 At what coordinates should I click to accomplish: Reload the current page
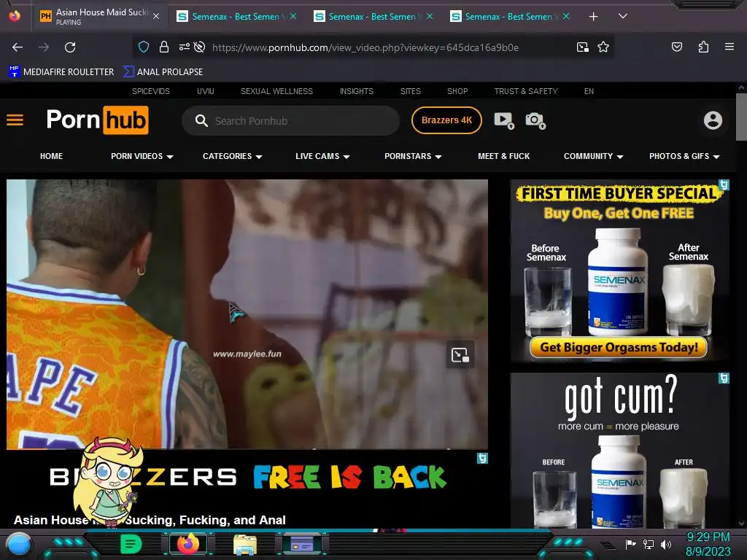point(70,47)
